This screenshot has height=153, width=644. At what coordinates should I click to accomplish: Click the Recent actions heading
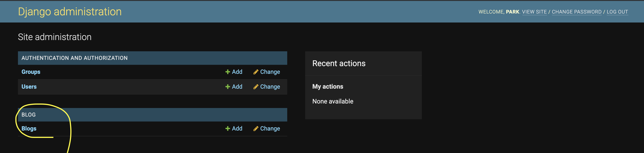coord(339,63)
